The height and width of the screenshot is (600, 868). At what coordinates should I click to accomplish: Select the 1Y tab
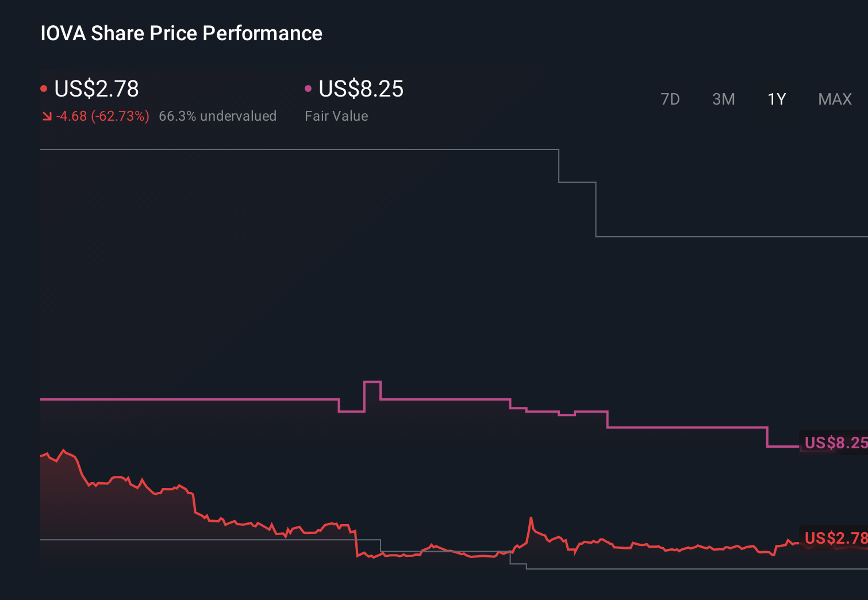coord(776,99)
